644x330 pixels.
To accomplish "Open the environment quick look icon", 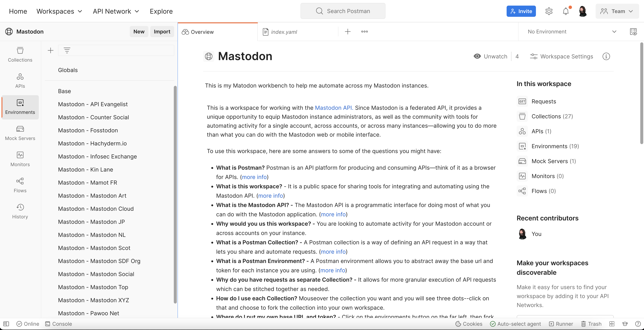I will pos(633,32).
